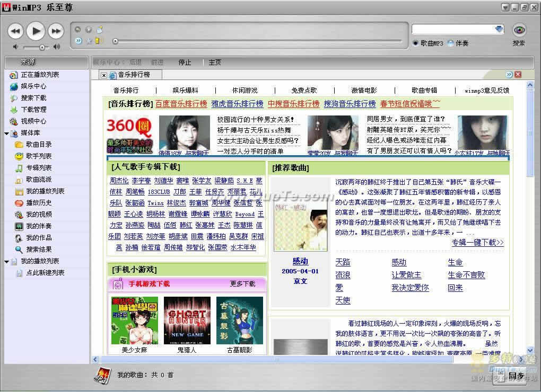Click the notepad icon in the display panel

(99, 30)
